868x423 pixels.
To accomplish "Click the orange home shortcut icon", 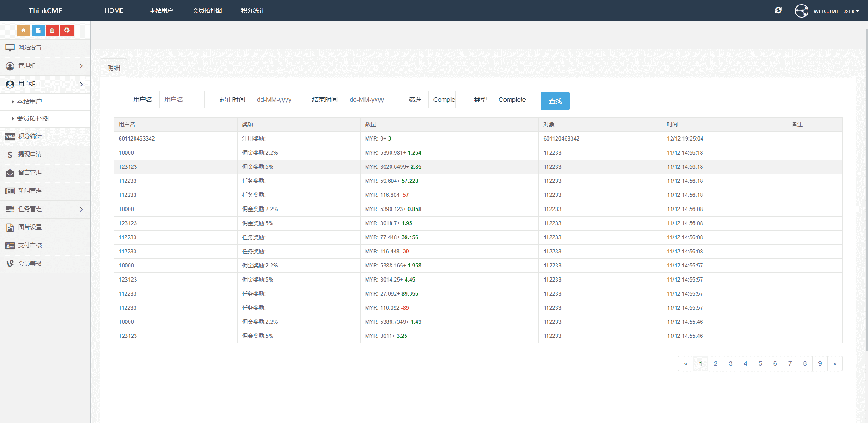I will point(23,30).
